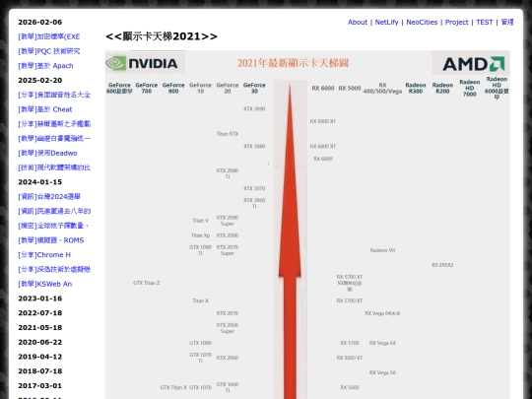Click the RX 5600 XT entry
The width and height of the screenshot is (532, 399).
coord(350,358)
